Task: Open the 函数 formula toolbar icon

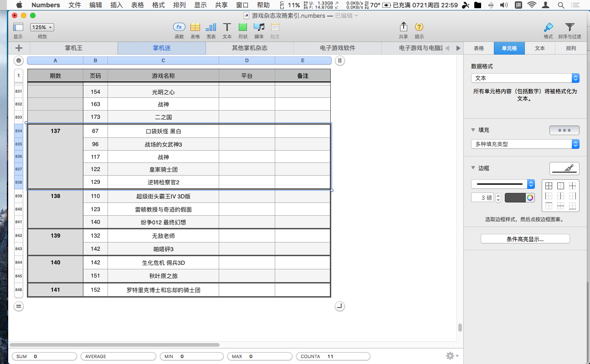Action: (179, 27)
